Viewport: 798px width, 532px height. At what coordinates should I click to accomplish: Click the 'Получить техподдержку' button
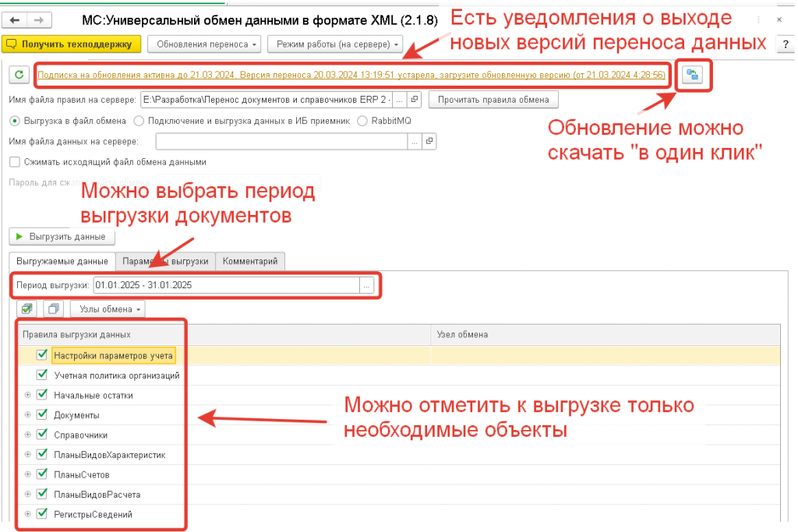(72, 44)
